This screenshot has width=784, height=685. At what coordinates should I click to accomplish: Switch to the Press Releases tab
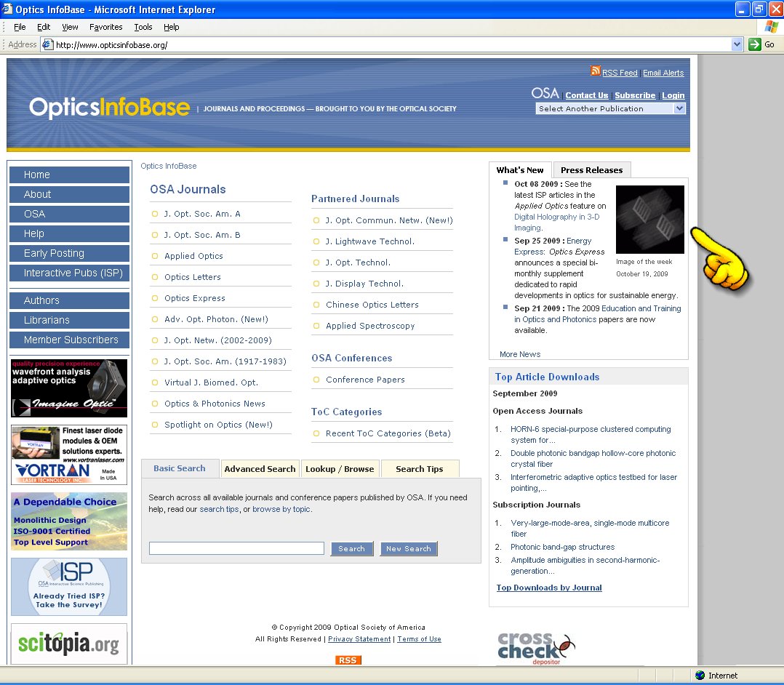click(591, 170)
